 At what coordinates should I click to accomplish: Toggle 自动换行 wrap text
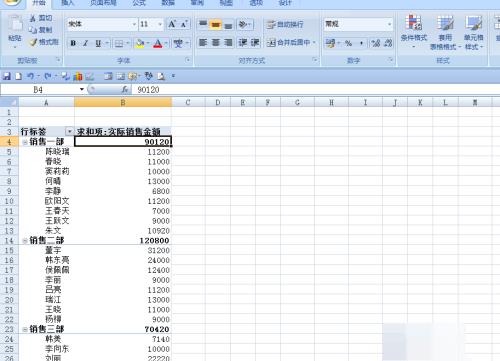(285, 24)
